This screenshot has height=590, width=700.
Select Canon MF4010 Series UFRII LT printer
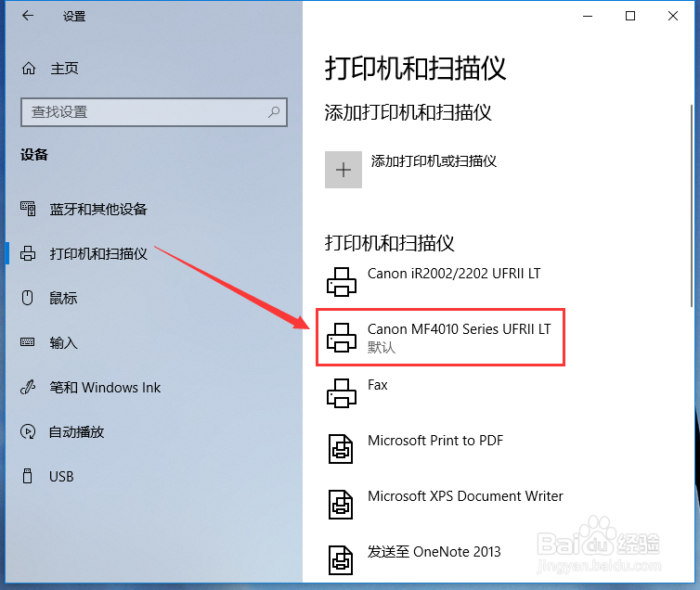(x=440, y=337)
